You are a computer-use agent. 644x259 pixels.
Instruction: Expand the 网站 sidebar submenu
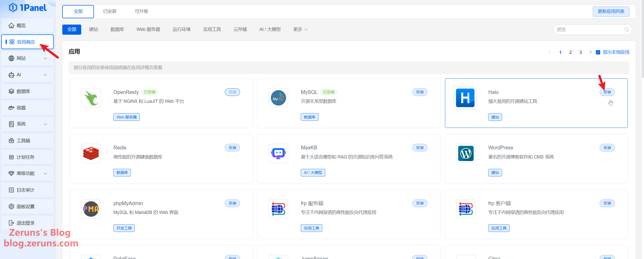tap(46, 58)
